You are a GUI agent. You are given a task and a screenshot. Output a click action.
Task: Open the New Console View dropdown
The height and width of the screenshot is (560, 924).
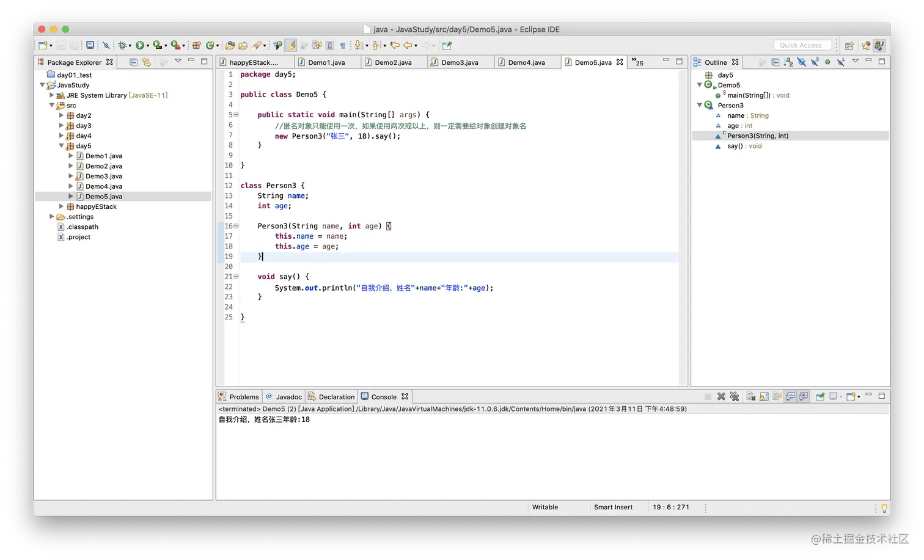pos(859,397)
